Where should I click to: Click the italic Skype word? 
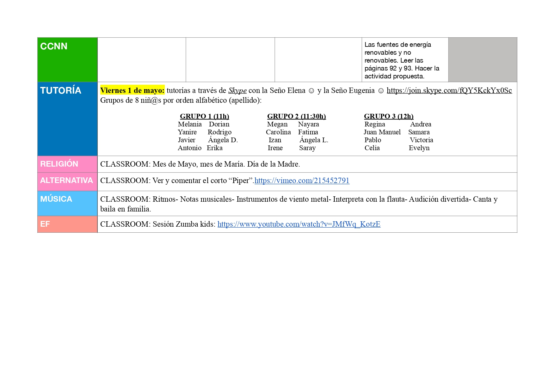click(x=237, y=91)
